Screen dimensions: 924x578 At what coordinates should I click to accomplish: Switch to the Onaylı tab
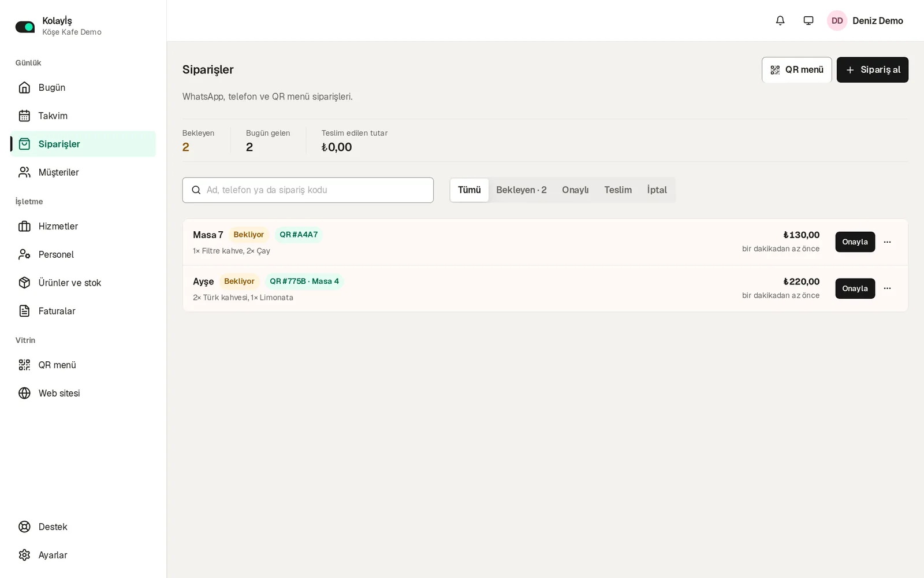pos(575,190)
